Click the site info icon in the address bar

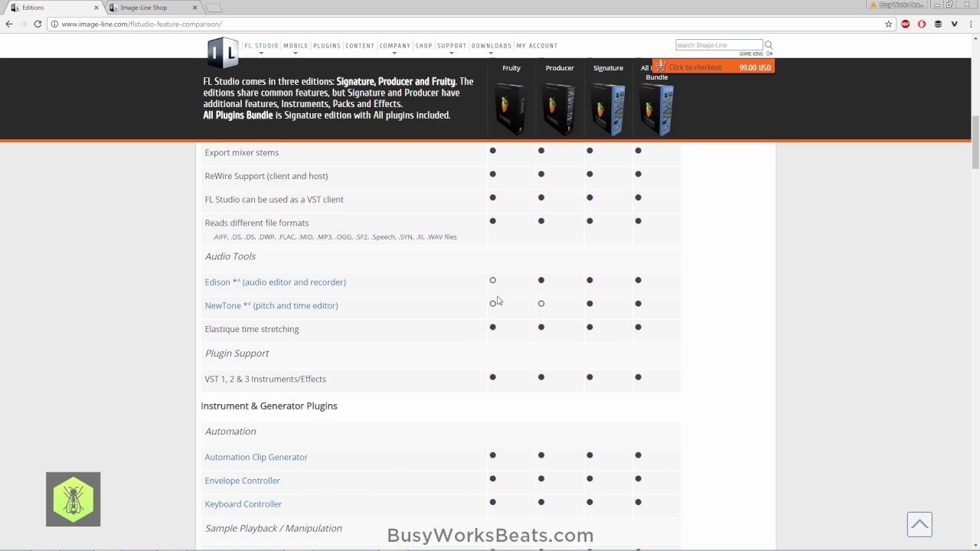point(54,24)
